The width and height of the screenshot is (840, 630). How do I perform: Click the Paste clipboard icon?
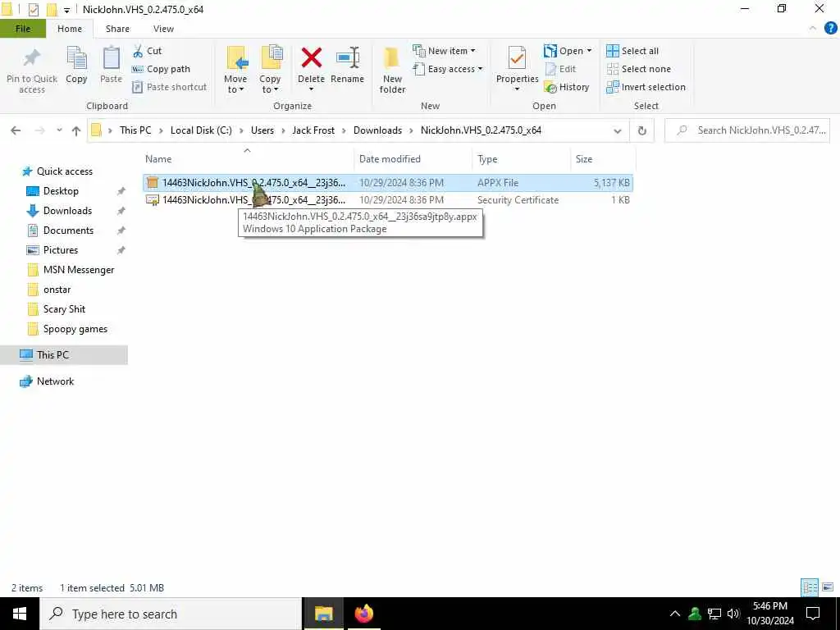[x=111, y=64]
